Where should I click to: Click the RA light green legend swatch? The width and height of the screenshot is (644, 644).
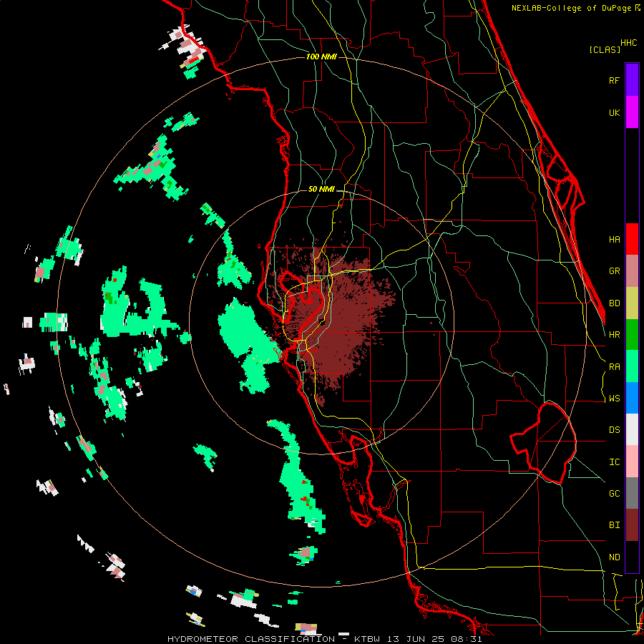(x=632, y=366)
